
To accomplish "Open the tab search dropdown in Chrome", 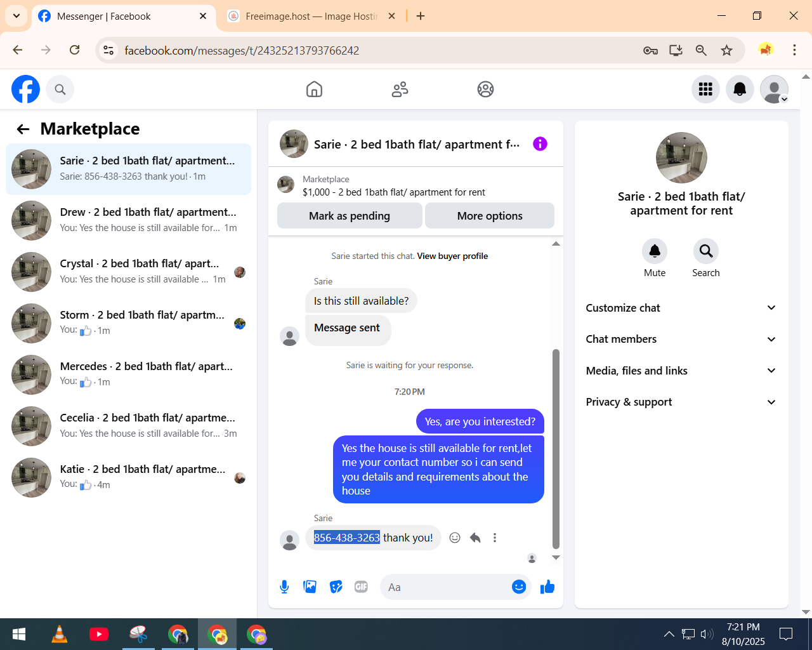I will (16, 16).
